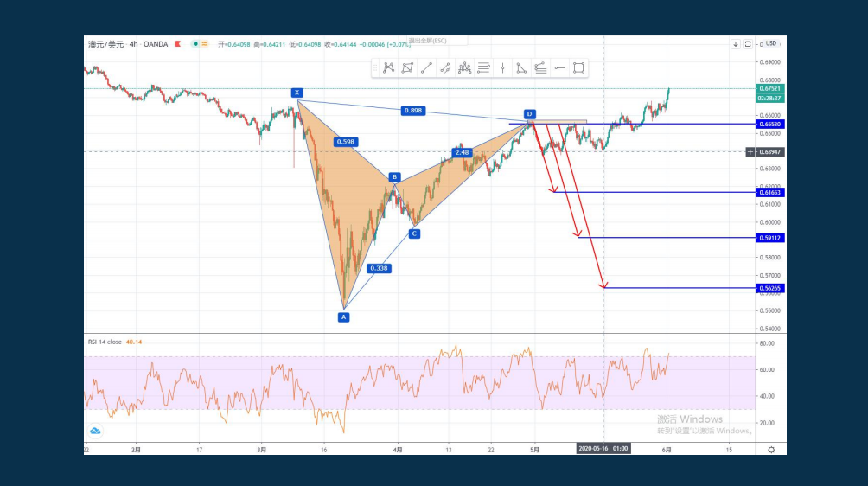Screen dimensions: 868x486
Task: Click the 澳元/美元 symbol title
Action: [x=105, y=44]
